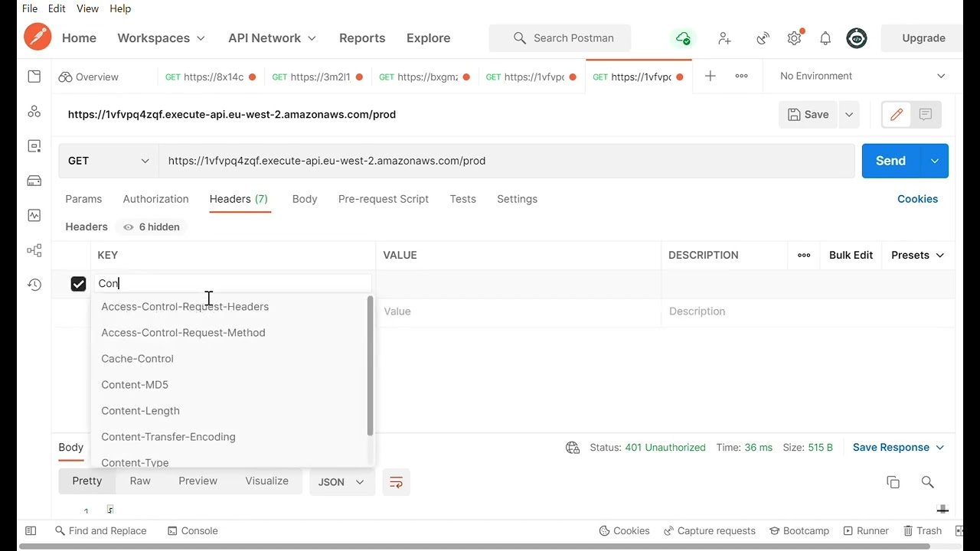Switch to edit mode pencil icon
The width and height of the screenshot is (980, 551).
coord(897,115)
